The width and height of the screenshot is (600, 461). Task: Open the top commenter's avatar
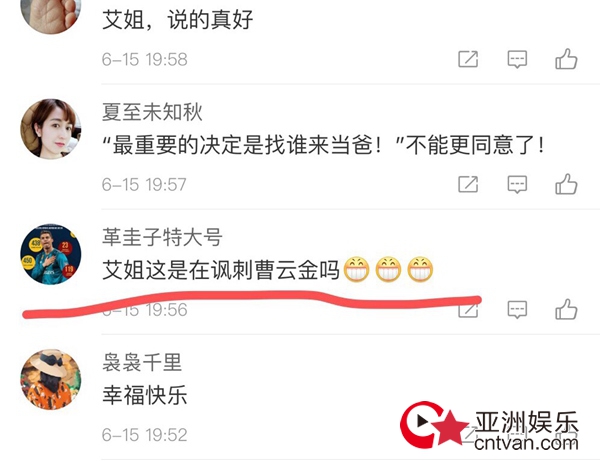tap(51, 13)
